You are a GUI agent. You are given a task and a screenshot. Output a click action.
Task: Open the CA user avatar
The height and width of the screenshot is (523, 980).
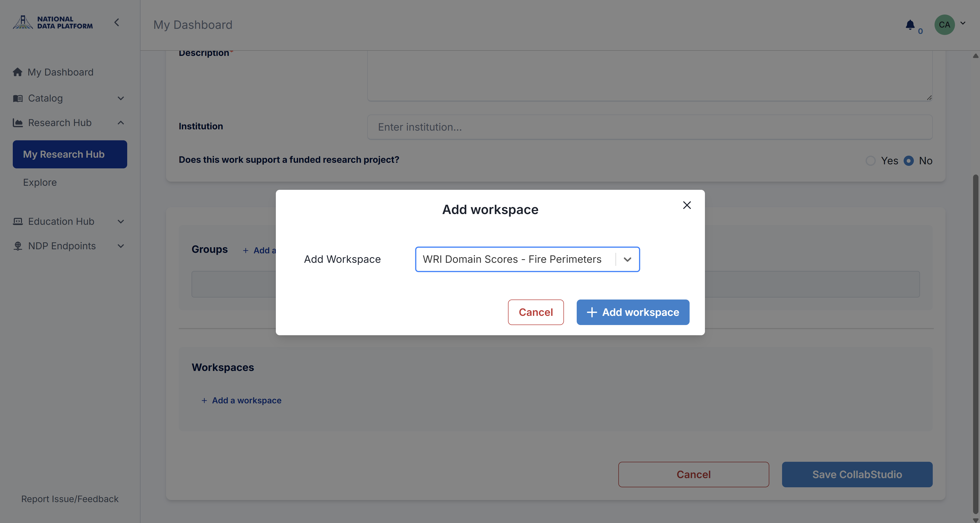[x=944, y=25]
